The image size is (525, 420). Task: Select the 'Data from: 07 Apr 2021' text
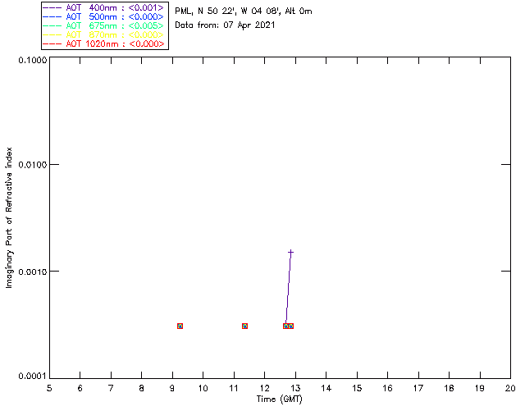click(225, 25)
